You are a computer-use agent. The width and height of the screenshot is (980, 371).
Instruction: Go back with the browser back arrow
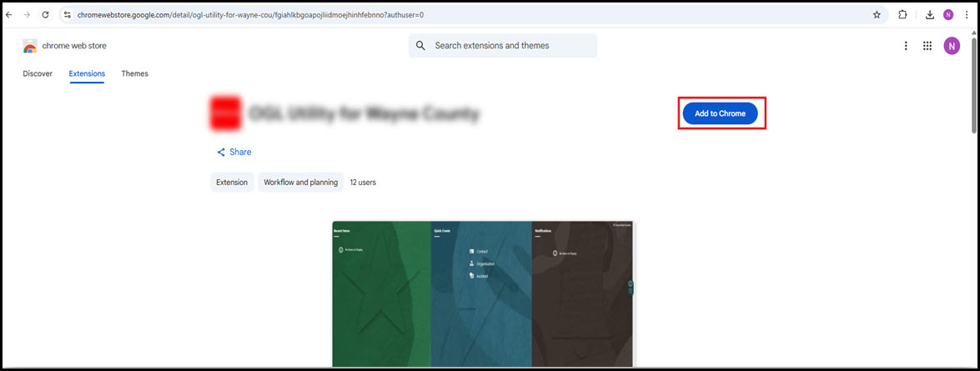click(8, 14)
